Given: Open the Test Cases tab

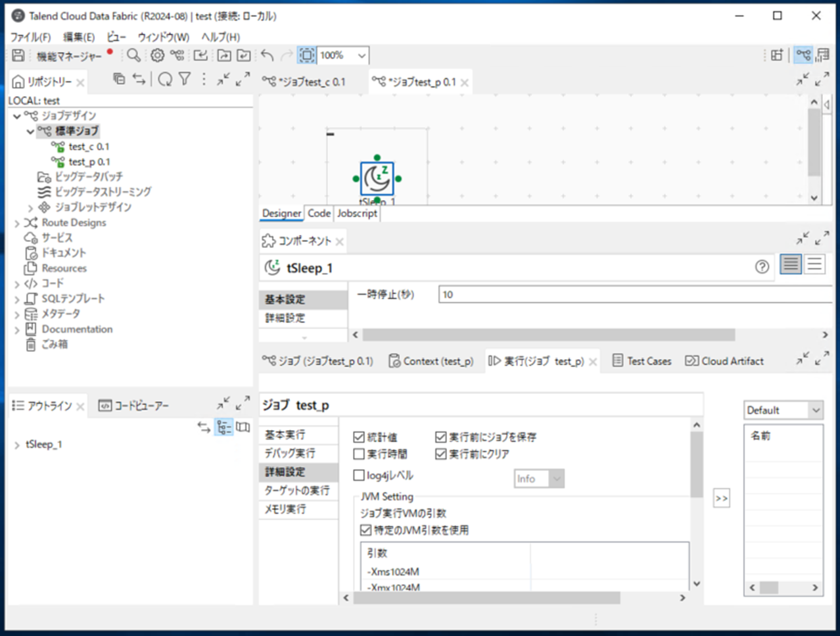Looking at the screenshot, I should point(642,361).
